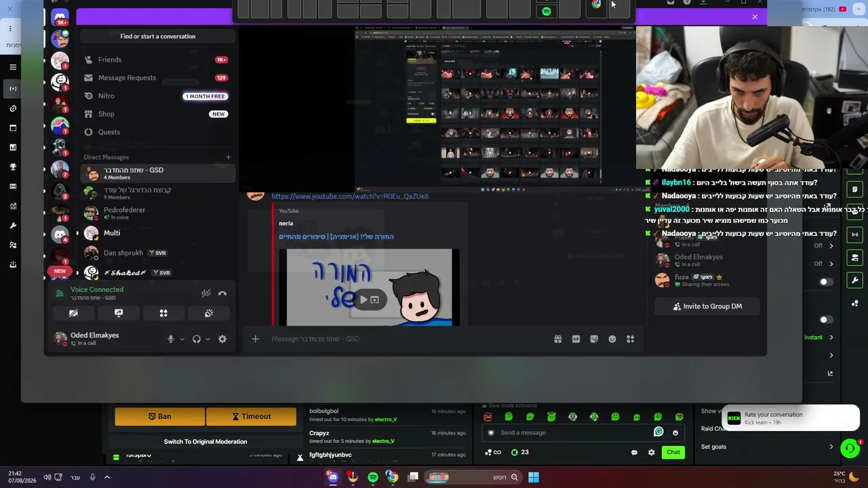Attach a file with the plus button
868x488 pixels.
coord(255,339)
